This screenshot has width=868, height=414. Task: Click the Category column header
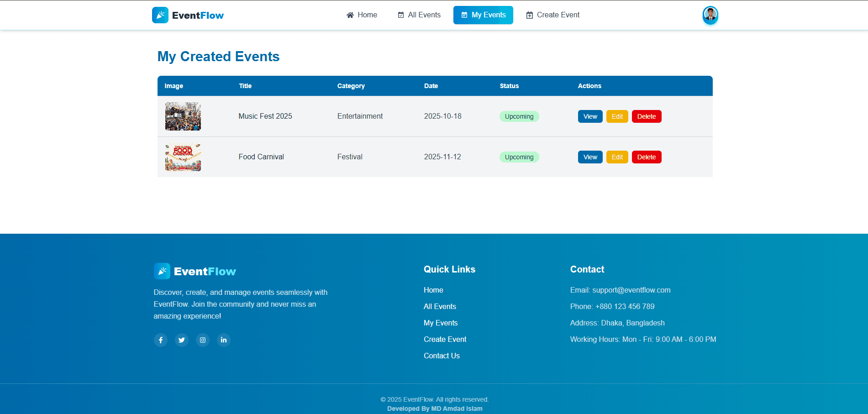[351, 86]
